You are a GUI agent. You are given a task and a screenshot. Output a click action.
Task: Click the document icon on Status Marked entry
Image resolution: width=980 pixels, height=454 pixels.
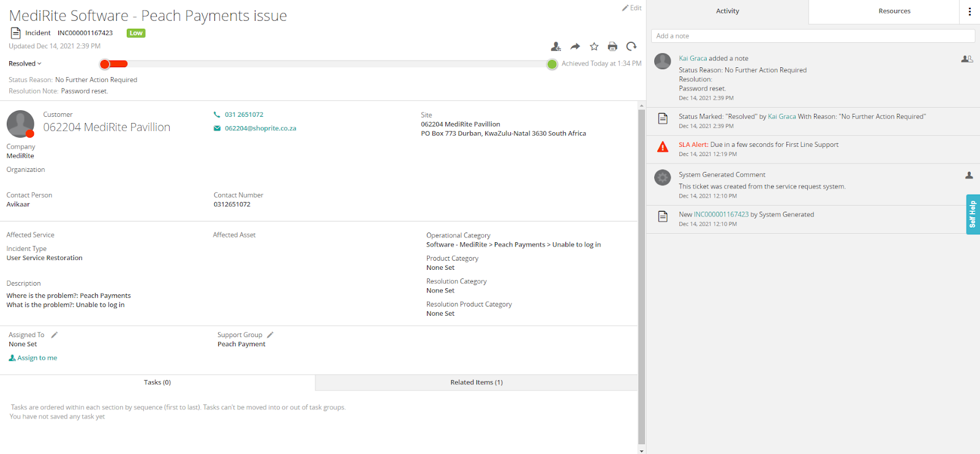[x=663, y=119]
